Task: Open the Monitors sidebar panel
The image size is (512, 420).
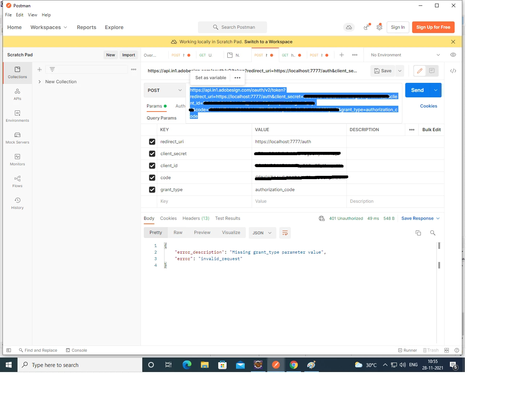Action: [x=17, y=160]
